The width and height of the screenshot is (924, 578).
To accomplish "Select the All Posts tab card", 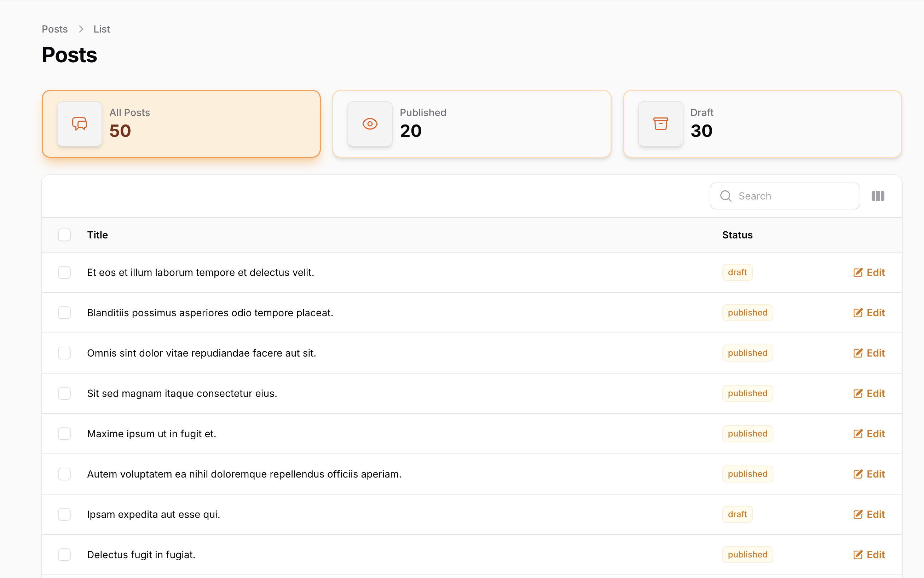I will [181, 124].
